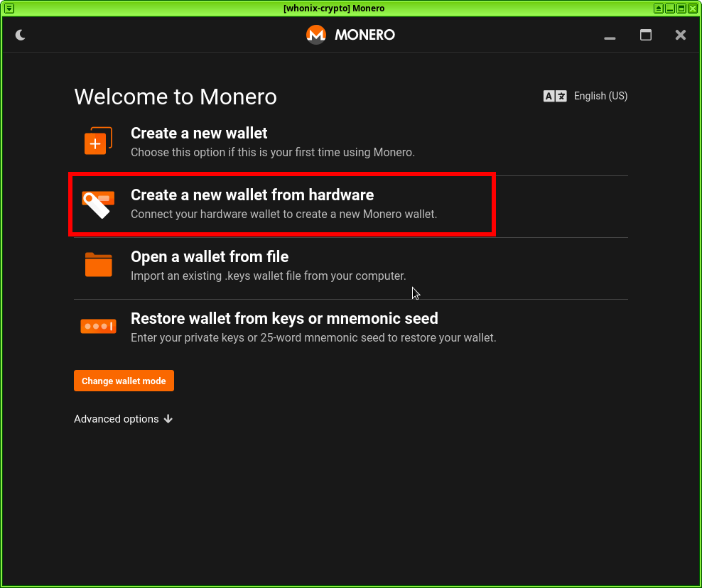702x588 pixels.
Task: Click the down arrow beside Advanced options
Action: [x=168, y=419]
